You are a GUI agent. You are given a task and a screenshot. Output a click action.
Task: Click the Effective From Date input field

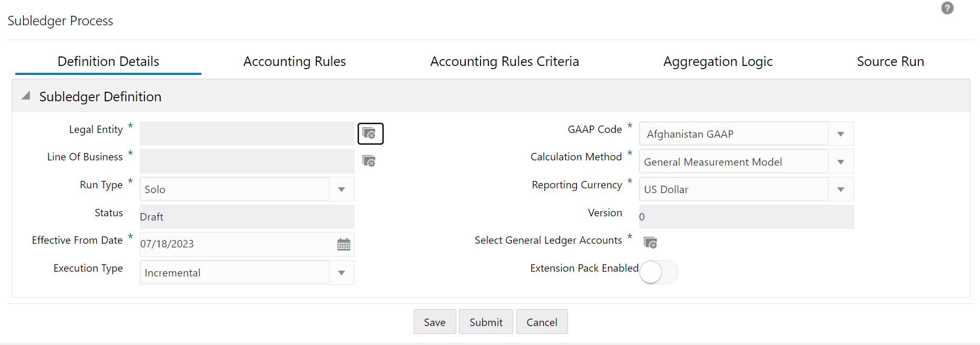[234, 244]
